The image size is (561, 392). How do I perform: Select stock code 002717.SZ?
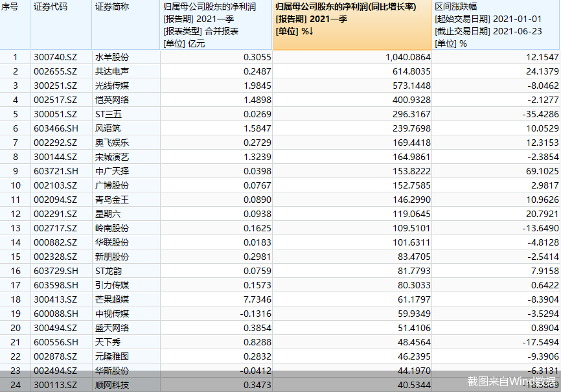point(56,229)
